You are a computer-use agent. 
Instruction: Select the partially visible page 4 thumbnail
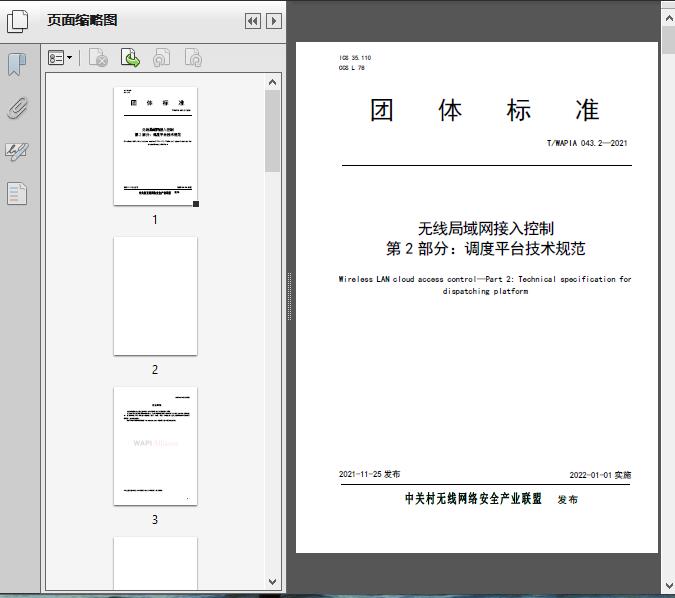pos(155,563)
